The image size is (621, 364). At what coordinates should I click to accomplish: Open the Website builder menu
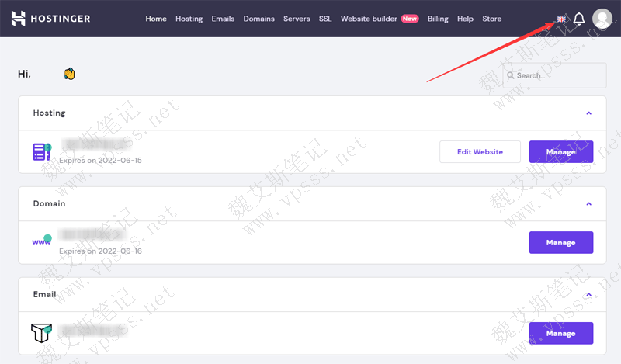coord(369,19)
